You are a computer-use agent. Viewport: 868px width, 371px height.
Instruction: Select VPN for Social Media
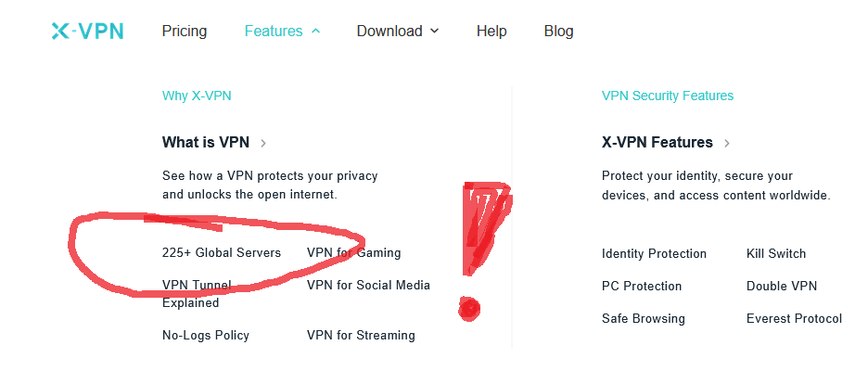click(369, 285)
